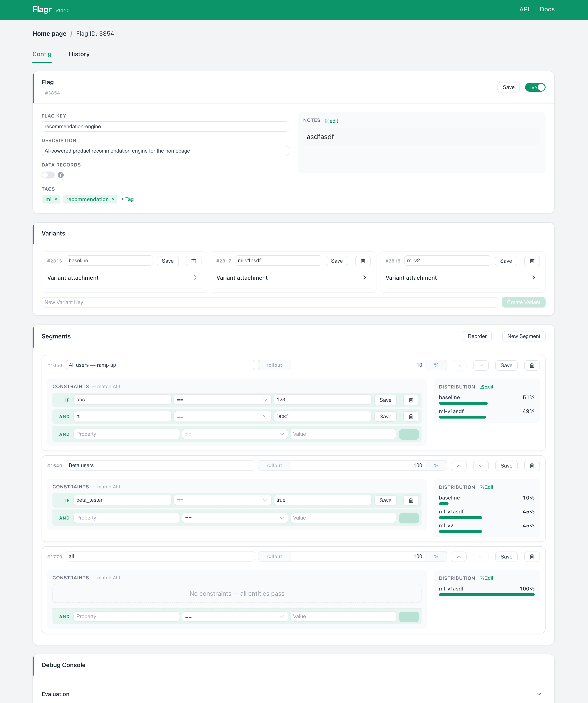
Task: Click the Reorder segments button
Action: coord(477,336)
